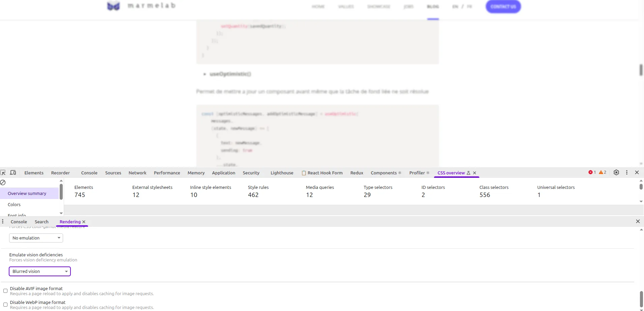Close the CSS overview tab

coord(474,173)
